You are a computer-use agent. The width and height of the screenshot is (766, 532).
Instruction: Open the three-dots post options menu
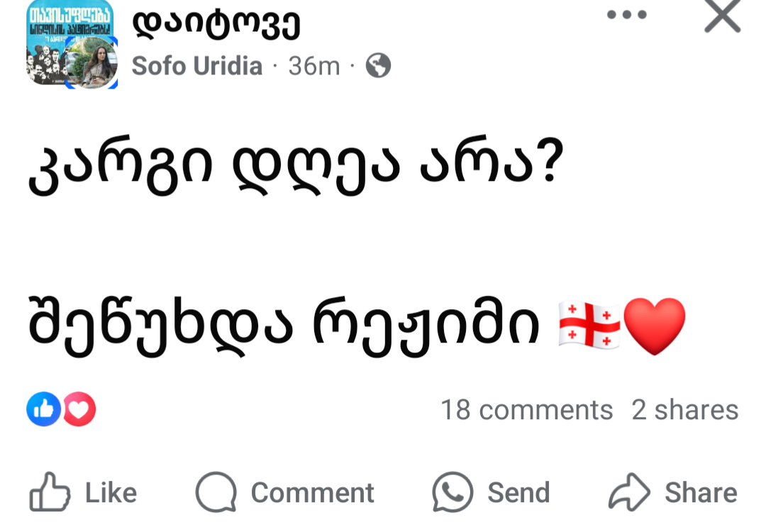click(628, 15)
